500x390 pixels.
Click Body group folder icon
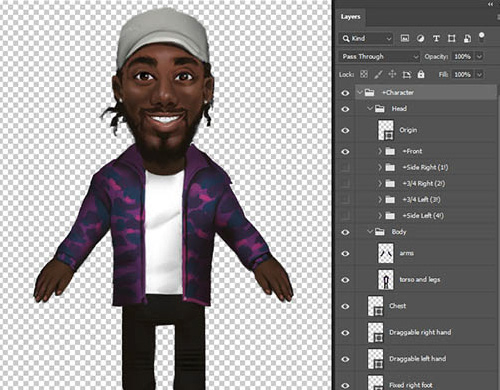(380, 232)
